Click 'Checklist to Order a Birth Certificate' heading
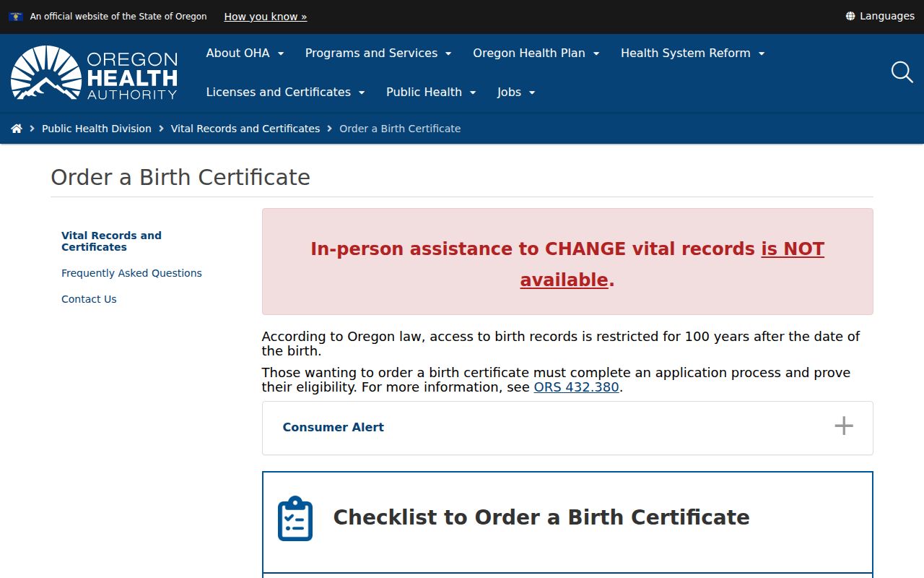 (x=541, y=517)
